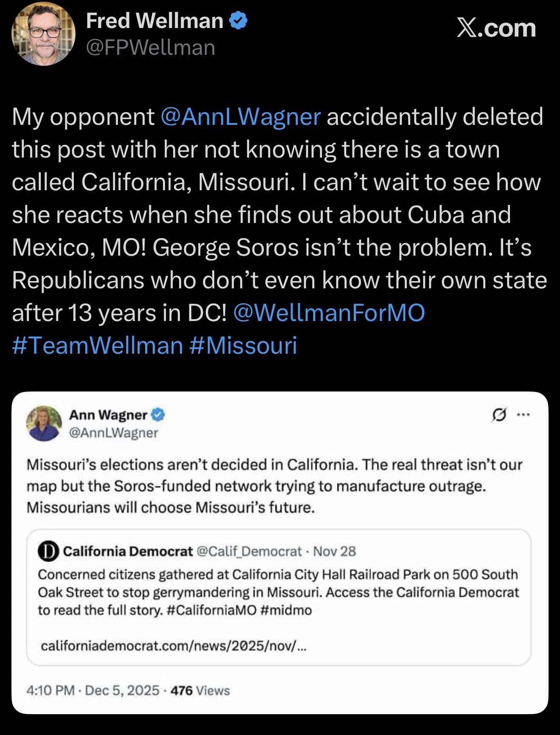The height and width of the screenshot is (735, 560).
Task: Click the X.com logo
Action: [496, 28]
